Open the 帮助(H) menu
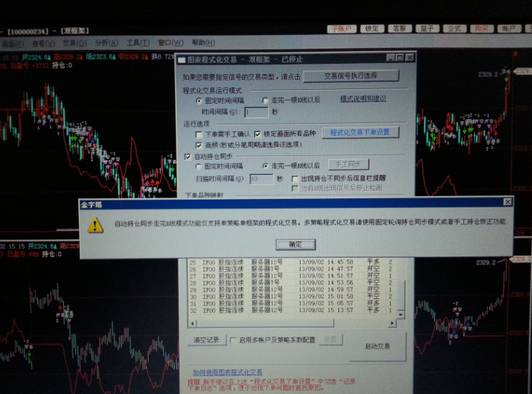 [203, 43]
